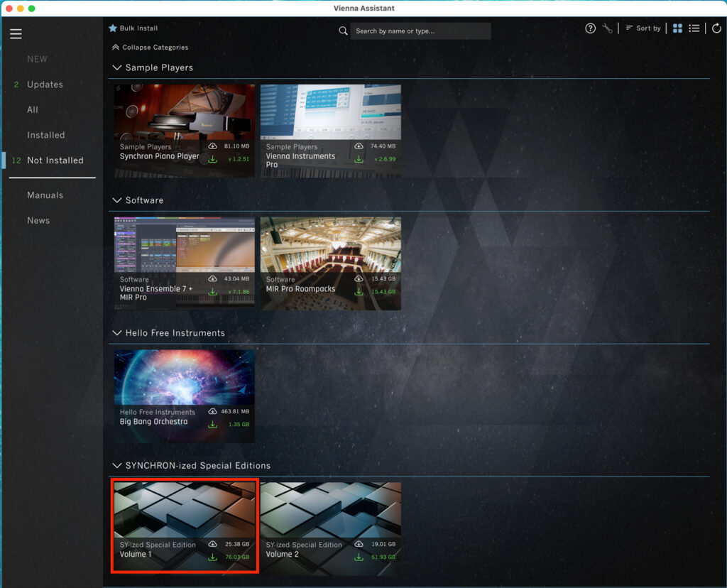Open the Manuals section

(x=45, y=195)
